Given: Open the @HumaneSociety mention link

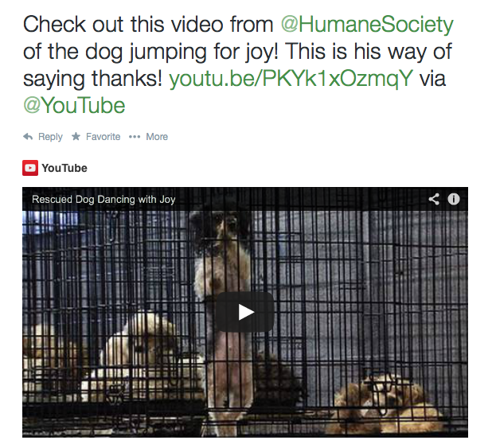Looking at the screenshot, I should (x=367, y=25).
